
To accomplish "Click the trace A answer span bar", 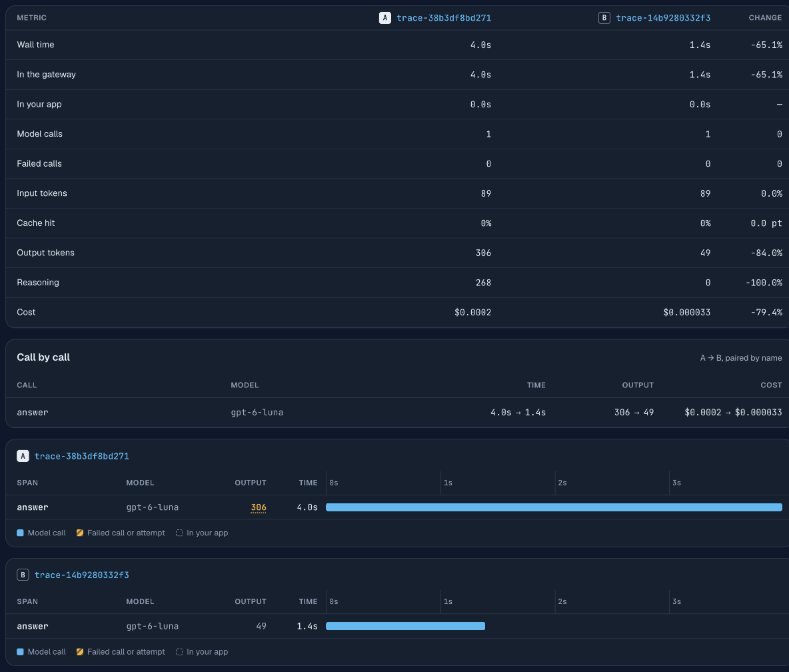I will [554, 507].
